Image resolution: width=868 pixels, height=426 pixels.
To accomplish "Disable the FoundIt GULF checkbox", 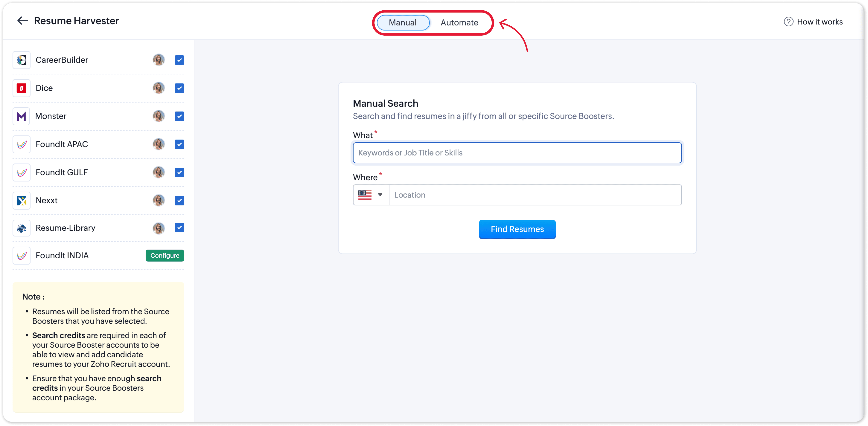I will coord(179,173).
